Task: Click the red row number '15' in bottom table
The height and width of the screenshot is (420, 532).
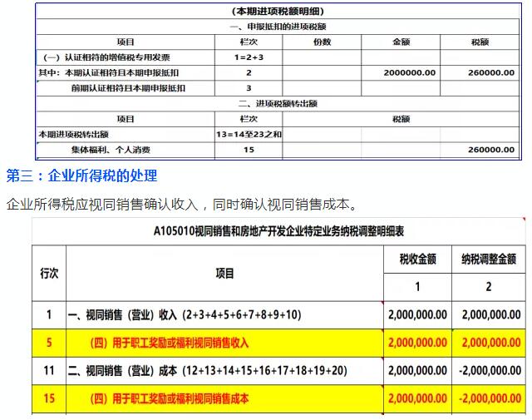Action: pyautogui.click(x=49, y=398)
